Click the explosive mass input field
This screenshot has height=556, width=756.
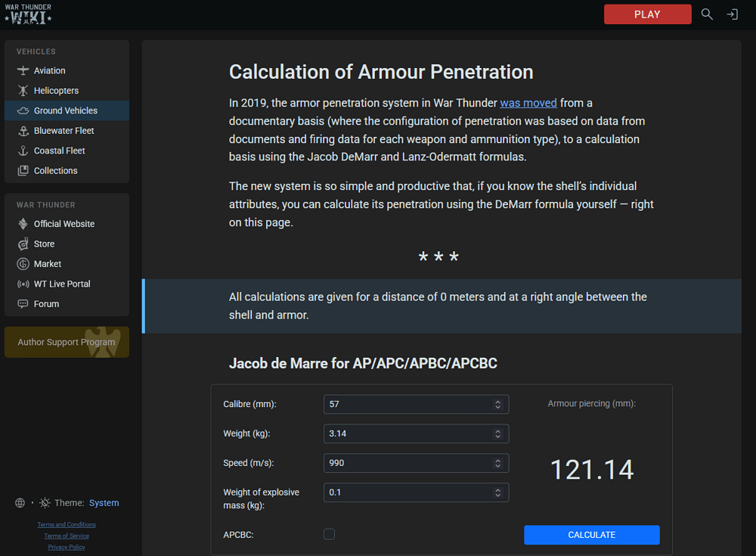408,492
